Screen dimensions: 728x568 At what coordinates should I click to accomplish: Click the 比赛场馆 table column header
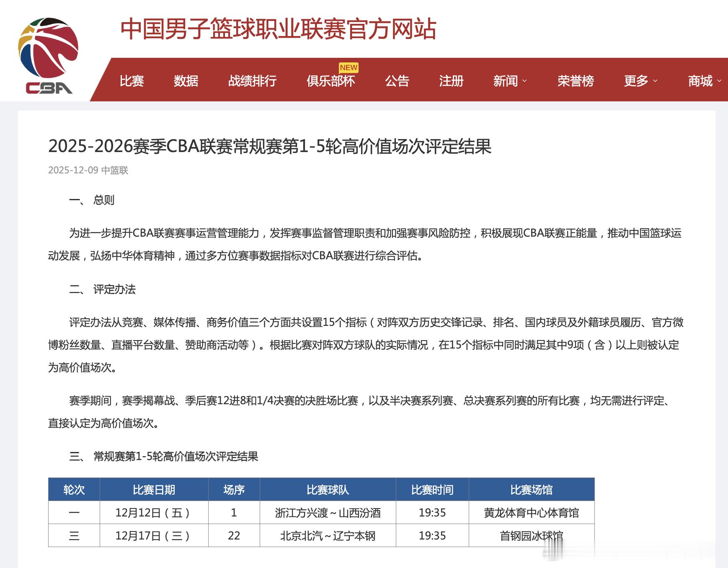click(532, 490)
